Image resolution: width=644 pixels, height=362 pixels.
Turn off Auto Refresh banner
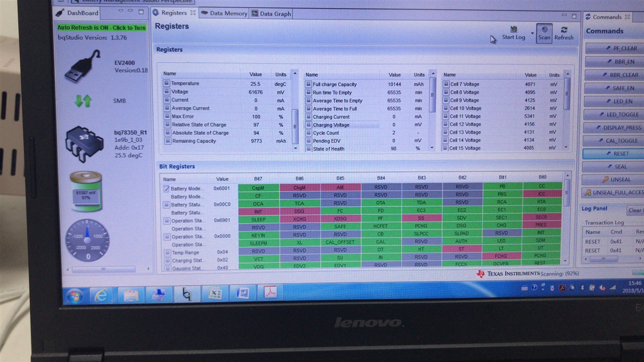pos(101,27)
